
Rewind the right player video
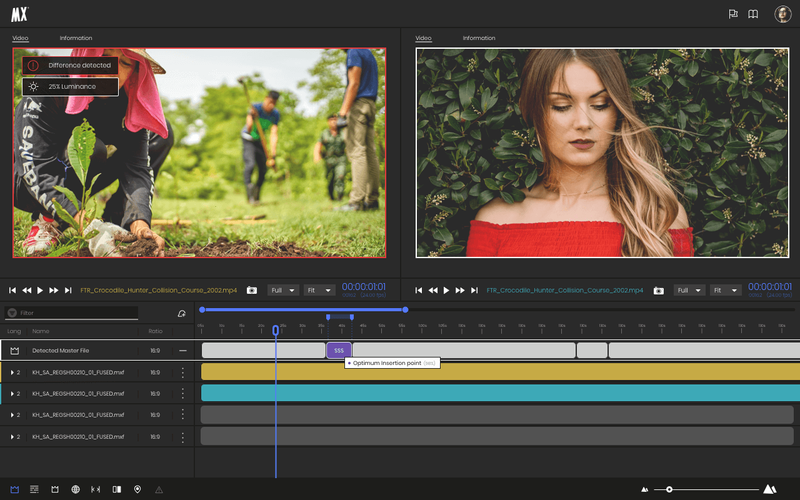(433, 290)
